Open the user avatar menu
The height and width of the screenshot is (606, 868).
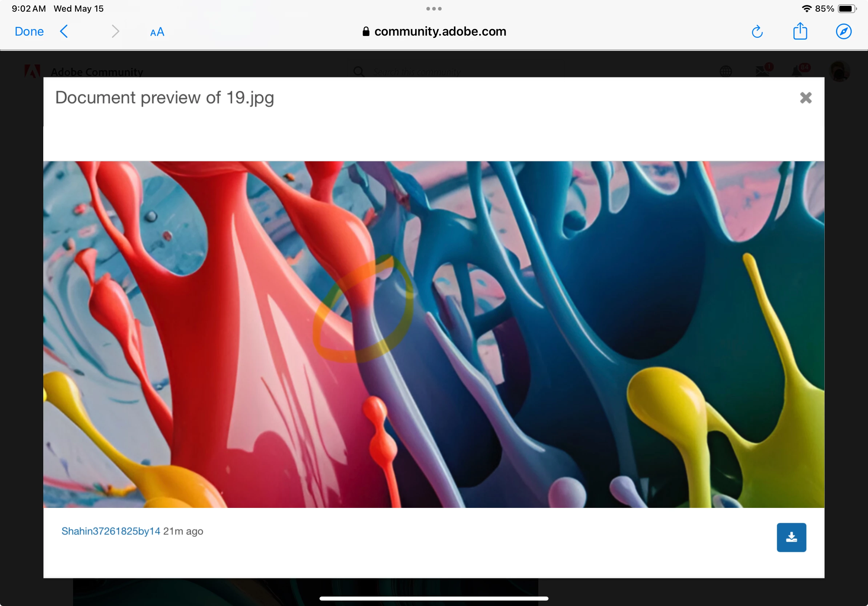click(x=839, y=71)
